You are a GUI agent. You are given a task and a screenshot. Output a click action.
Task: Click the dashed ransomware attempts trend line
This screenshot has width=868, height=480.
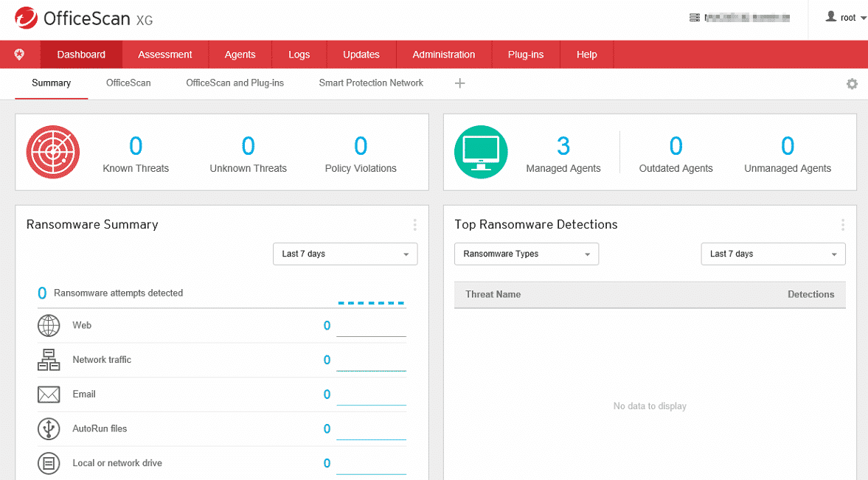point(372,303)
